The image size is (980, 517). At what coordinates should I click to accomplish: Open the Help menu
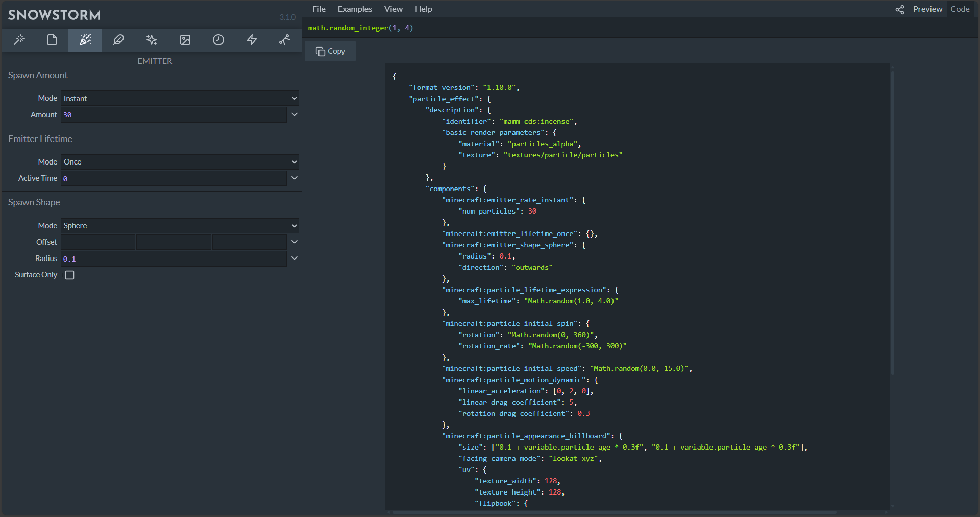[x=424, y=9]
